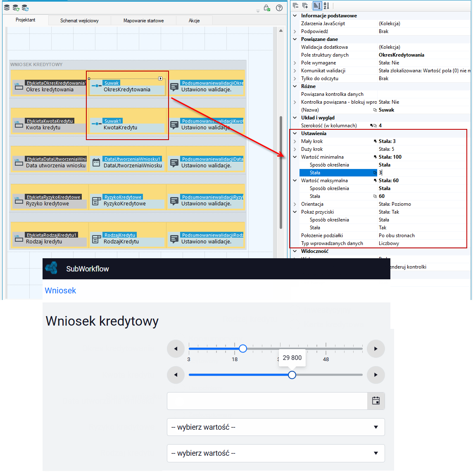This screenshot has height=476, width=473.
Task: Select the 'Po obu stronach' value
Action: 397,236
